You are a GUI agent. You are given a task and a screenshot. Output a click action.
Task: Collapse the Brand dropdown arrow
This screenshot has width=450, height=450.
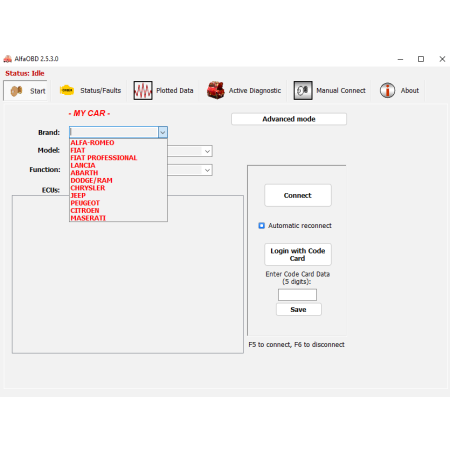pos(163,132)
